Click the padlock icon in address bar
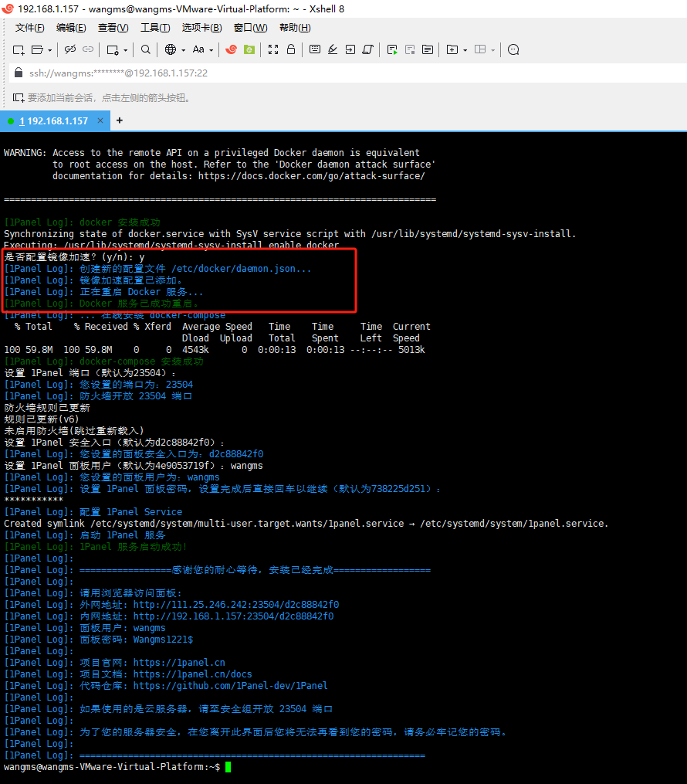Screen dimensions: 687x784 (19, 73)
